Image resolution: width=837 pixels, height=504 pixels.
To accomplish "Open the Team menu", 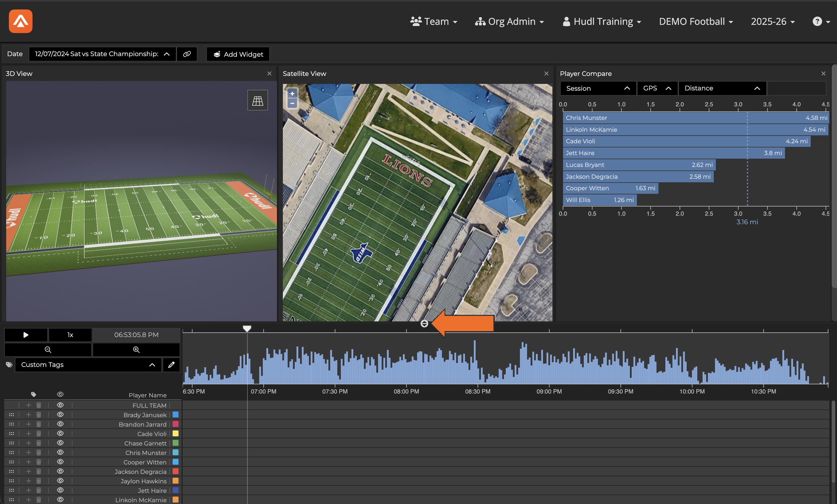I will (x=434, y=21).
